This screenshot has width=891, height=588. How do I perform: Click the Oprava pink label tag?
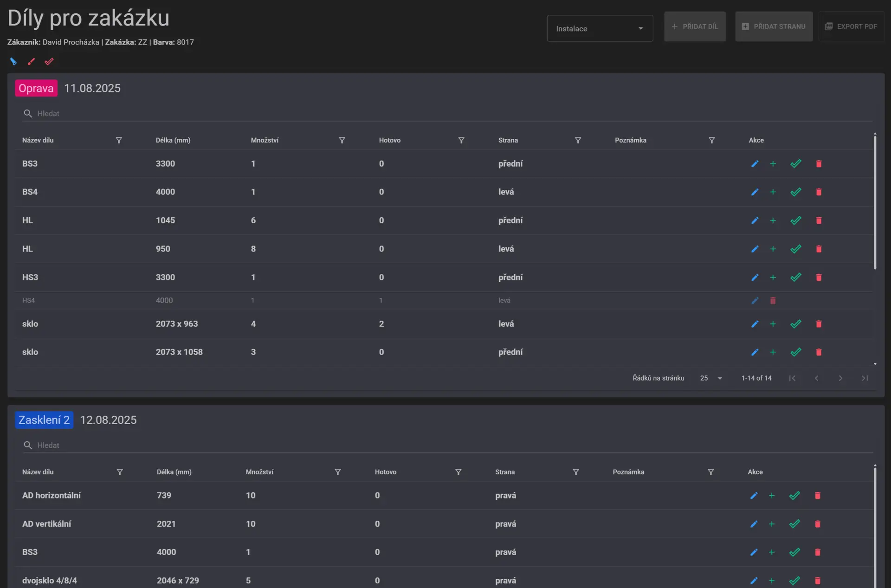coord(36,88)
